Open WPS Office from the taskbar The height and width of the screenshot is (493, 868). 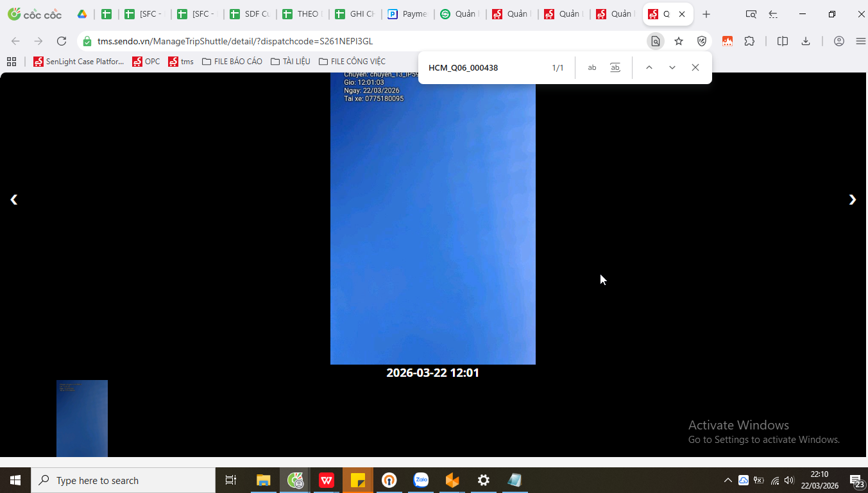[x=327, y=480]
